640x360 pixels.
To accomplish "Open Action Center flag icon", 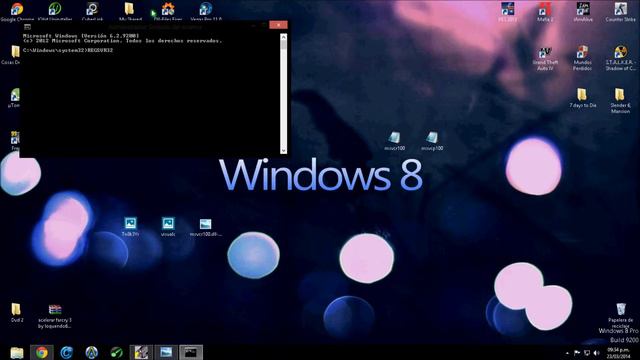I will (x=577, y=353).
